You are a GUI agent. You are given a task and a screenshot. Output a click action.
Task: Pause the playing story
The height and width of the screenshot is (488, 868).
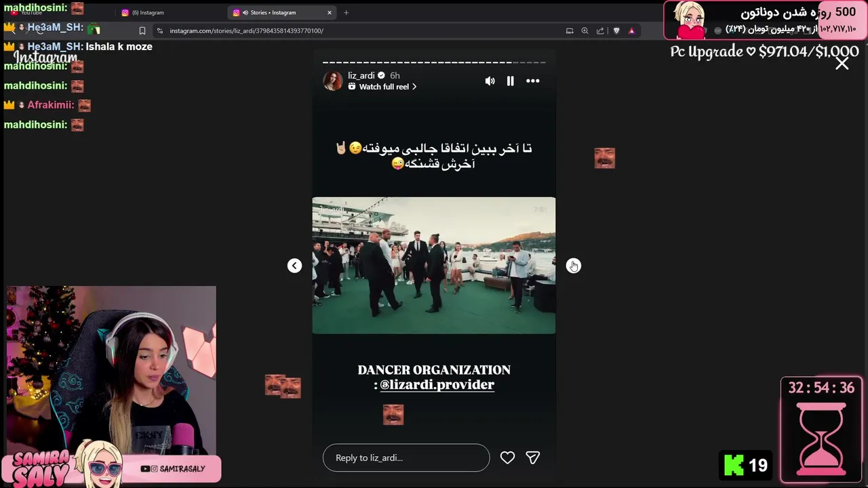click(511, 81)
